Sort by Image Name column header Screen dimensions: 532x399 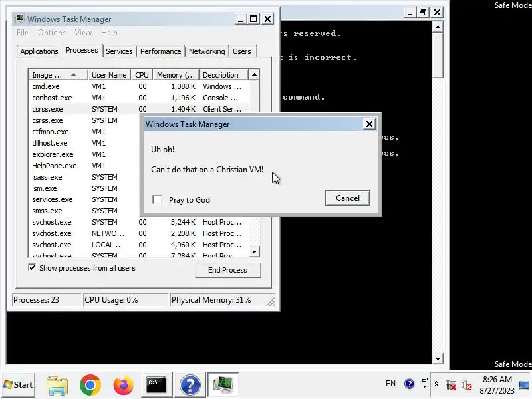[x=58, y=75]
